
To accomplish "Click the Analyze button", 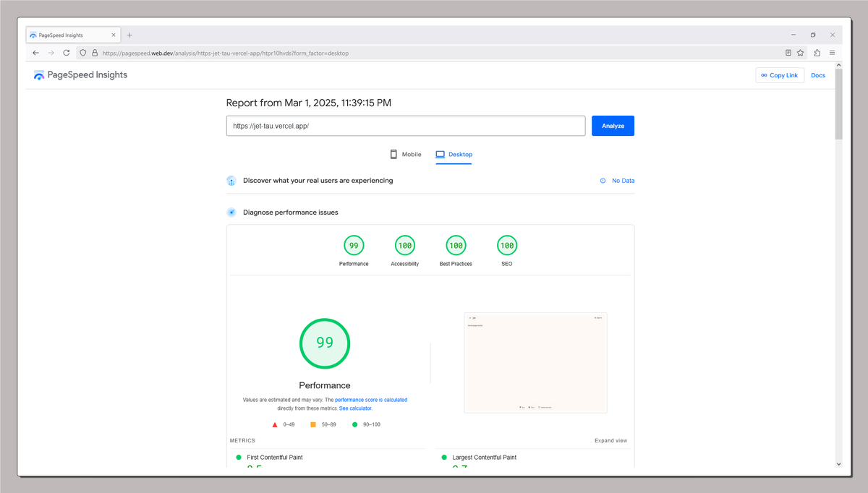I will [613, 126].
